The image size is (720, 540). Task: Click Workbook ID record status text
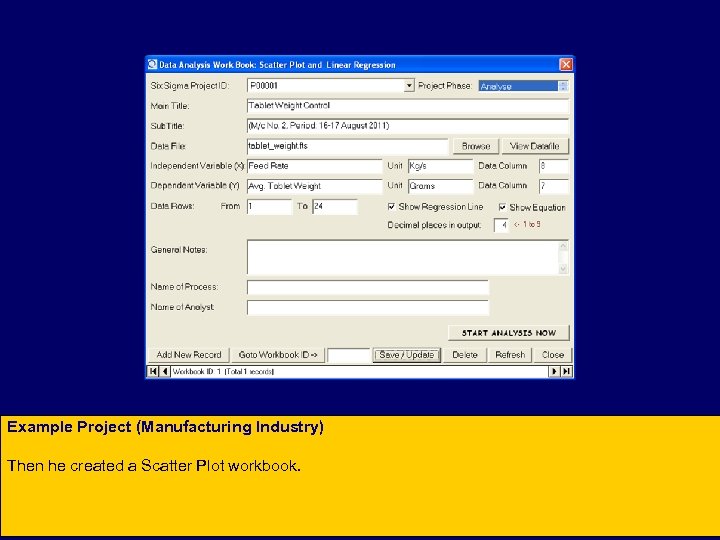(x=223, y=371)
